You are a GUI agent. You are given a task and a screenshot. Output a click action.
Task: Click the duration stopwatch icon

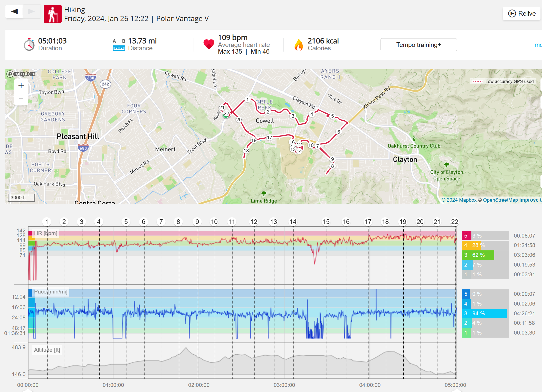[29, 45]
